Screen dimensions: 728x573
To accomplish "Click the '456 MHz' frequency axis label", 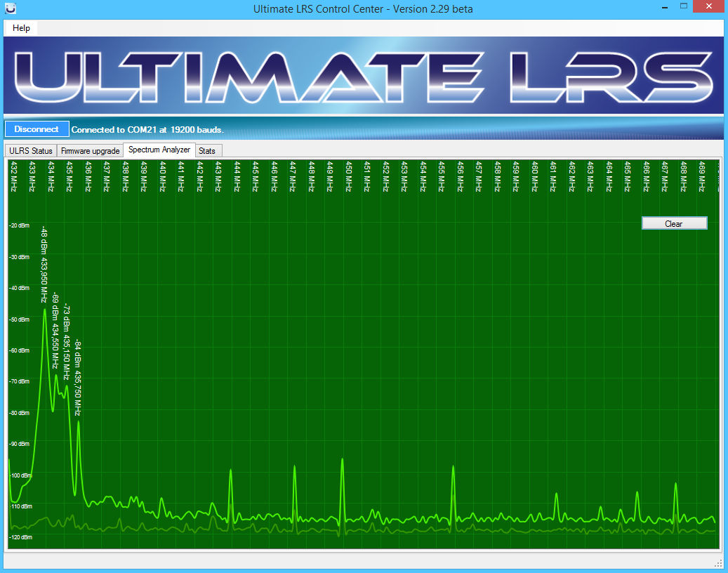I will click(460, 176).
